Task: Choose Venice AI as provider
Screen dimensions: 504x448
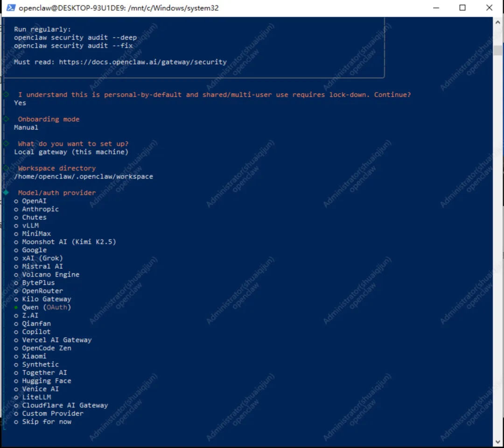Action: pyautogui.click(x=37, y=389)
